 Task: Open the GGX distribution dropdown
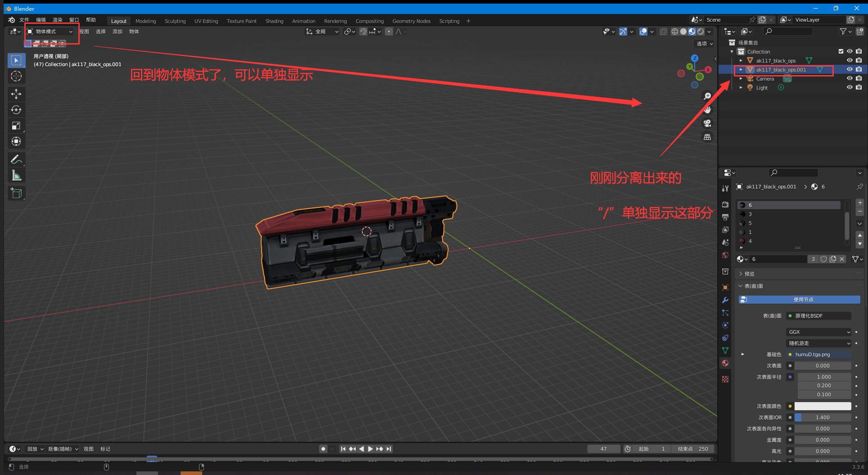(819, 332)
